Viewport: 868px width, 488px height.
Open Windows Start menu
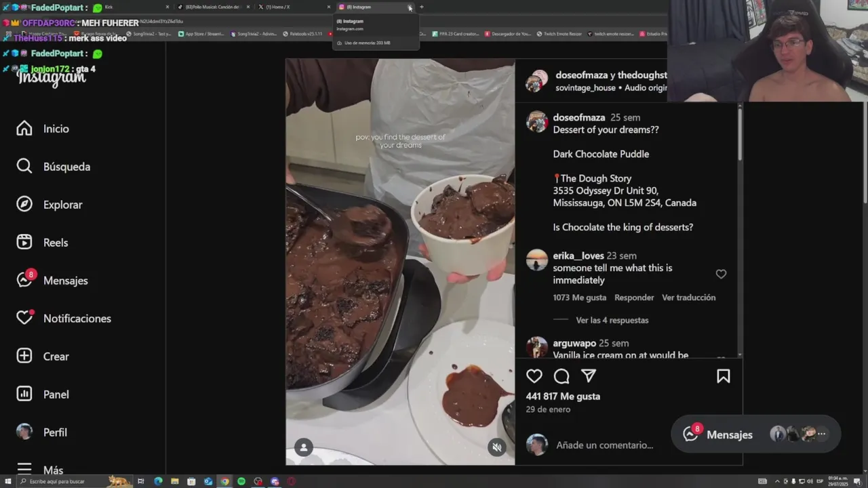click(x=7, y=481)
